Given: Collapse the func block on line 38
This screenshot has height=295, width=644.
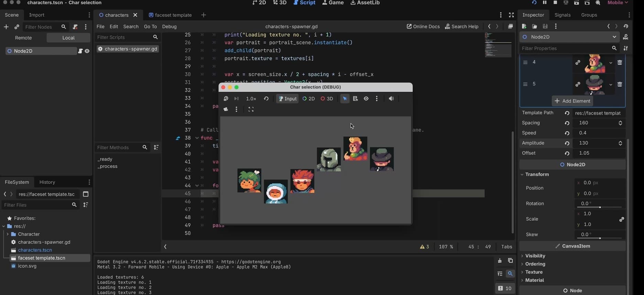Looking at the screenshot, I should (x=197, y=138).
